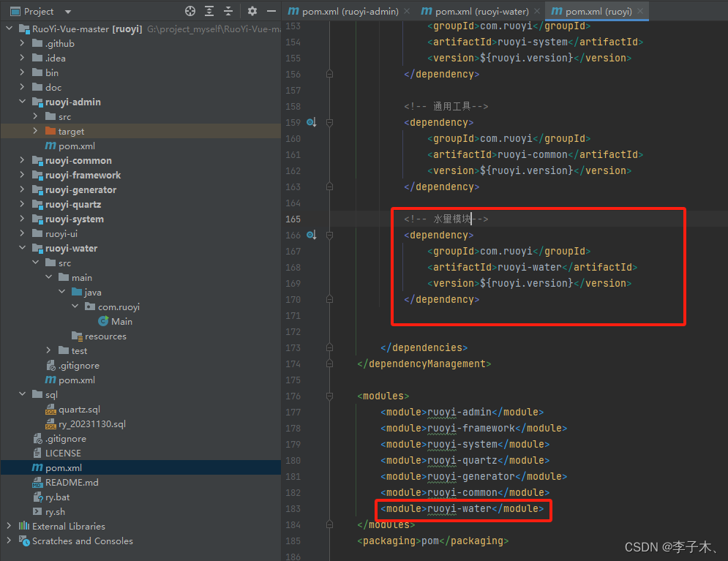The height and width of the screenshot is (561, 728).
Task: Click the gutter navigate icon on line 166
Action: click(312, 236)
